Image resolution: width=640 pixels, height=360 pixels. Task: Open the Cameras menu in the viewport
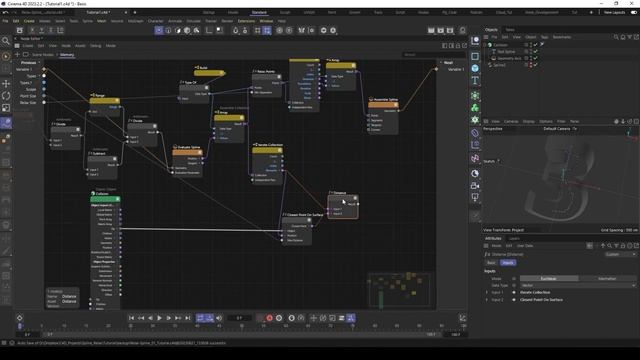point(511,121)
